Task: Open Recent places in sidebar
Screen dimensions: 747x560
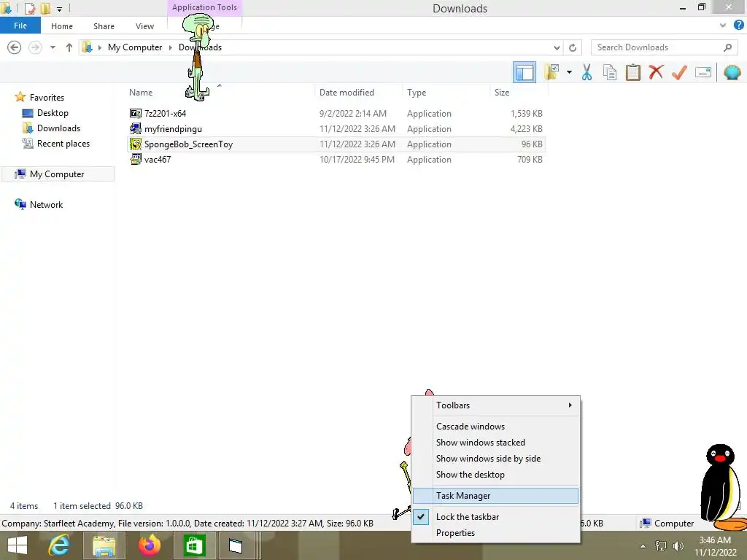Action: tap(63, 144)
